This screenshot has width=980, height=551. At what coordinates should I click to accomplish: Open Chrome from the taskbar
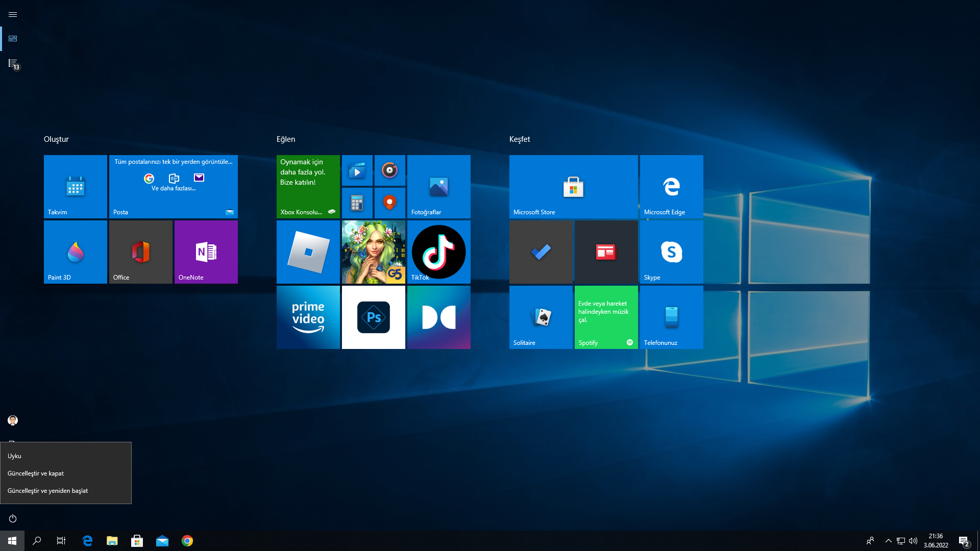click(187, 541)
